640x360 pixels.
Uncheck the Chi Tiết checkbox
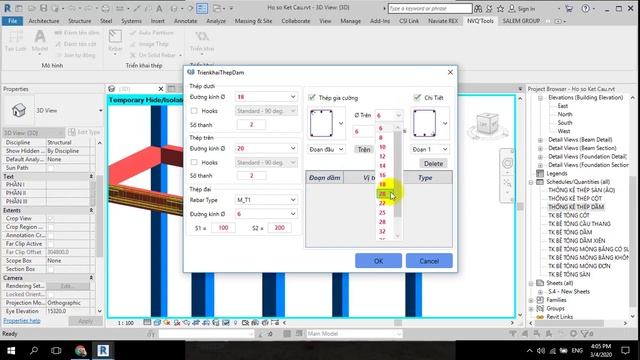coord(417,97)
